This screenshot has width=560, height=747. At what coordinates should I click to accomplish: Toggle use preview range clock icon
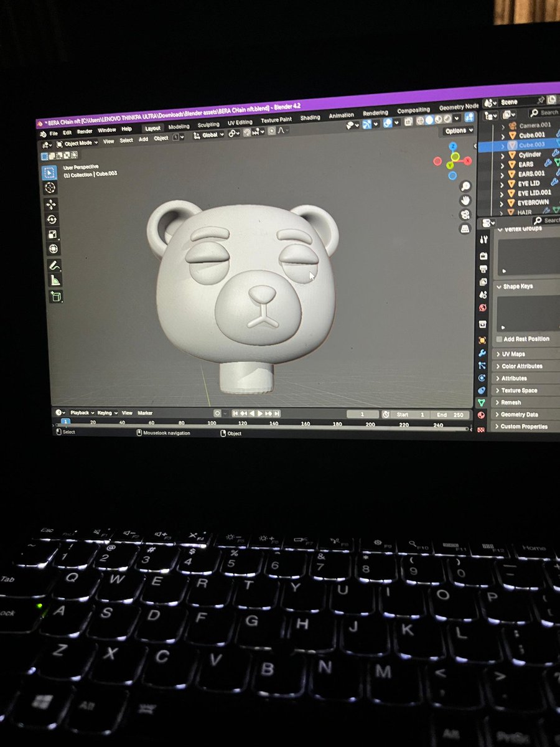[x=386, y=415]
